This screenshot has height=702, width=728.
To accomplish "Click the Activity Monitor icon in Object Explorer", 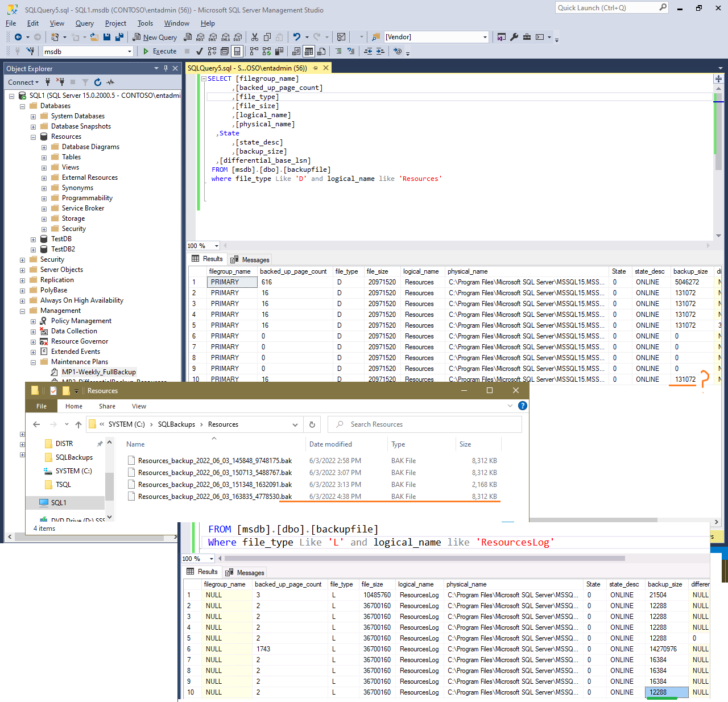I will coord(110,82).
